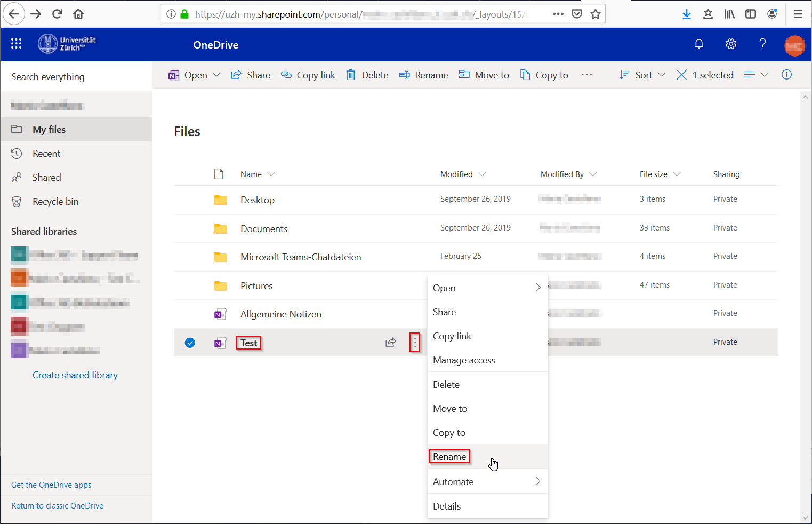
Task: Open the details pane info icon
Action: click(786, 75)
